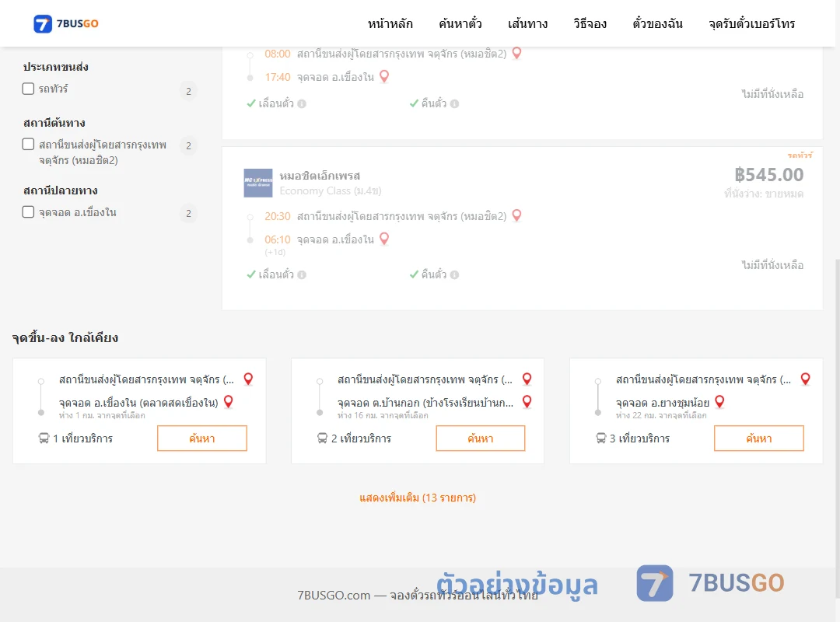
Task: Open the จุดรับตั๋วเบอร์โทร menu item
Action: click(751, 24)
